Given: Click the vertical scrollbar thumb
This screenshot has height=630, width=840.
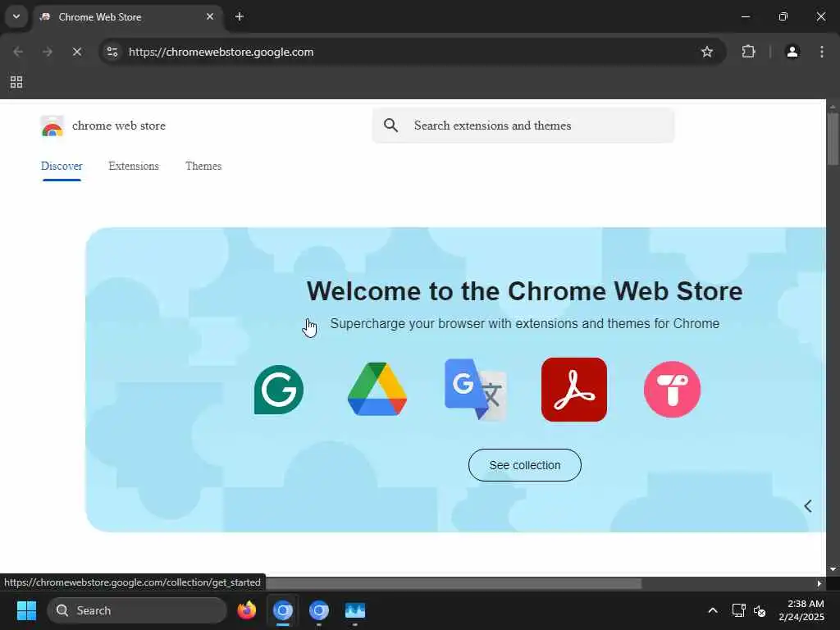Looking at the screenshot, I should click(x=833, y=139).
